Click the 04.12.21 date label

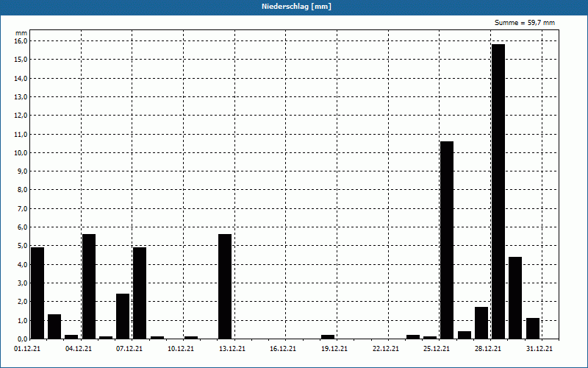click(79, 349)
